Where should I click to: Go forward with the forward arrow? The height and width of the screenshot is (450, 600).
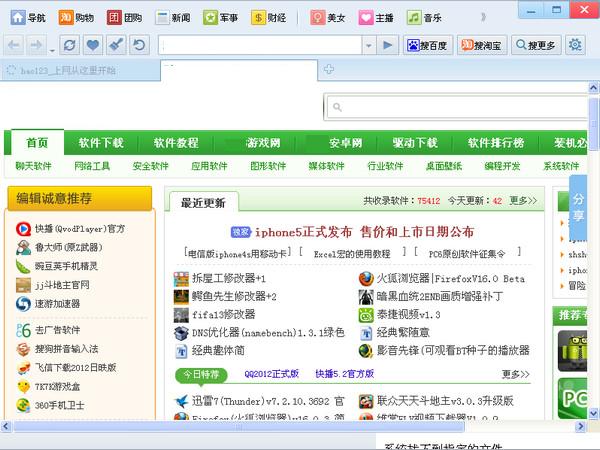point(36,45)
